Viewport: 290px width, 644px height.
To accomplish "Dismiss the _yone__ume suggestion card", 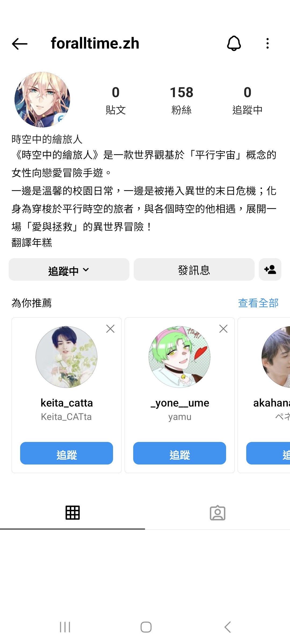I will pyautogui.click(x=223, y=329).
